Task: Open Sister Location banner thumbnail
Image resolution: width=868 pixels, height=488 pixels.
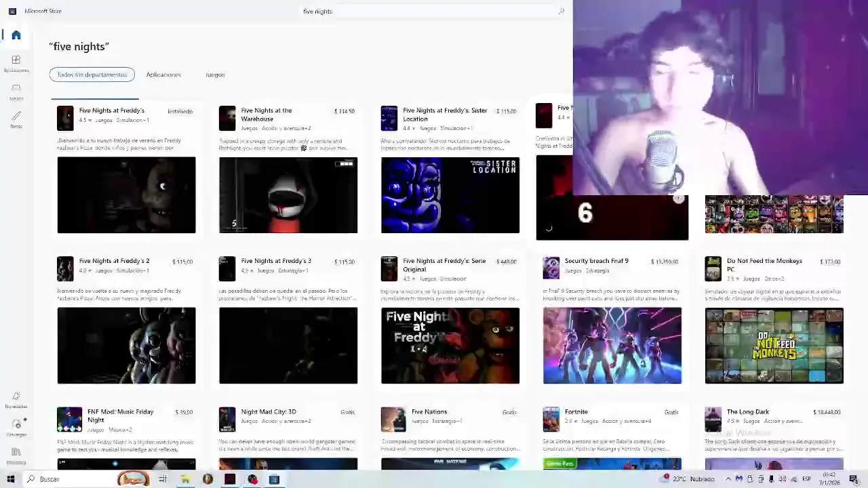Action: click(450, 195)
